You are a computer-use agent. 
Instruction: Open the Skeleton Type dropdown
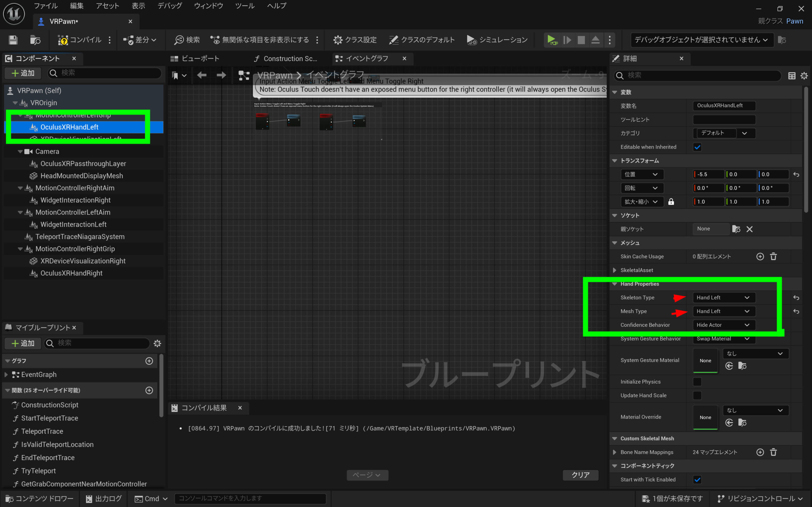tap(724, 298)
